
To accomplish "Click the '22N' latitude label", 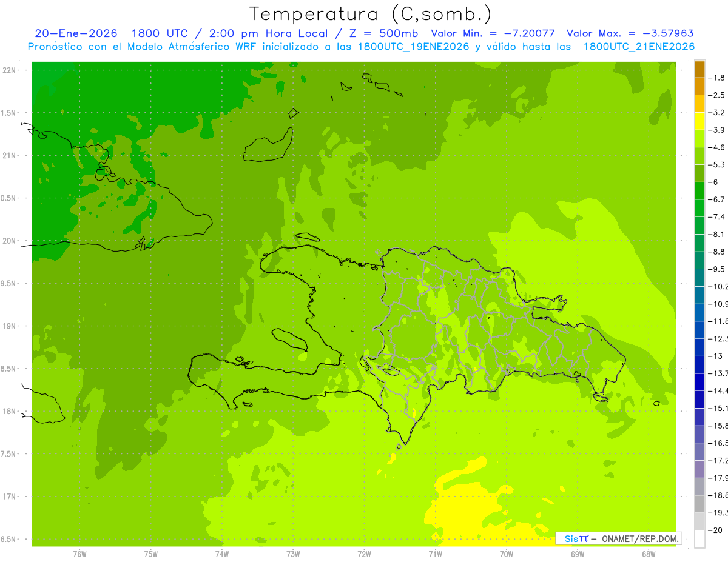I will point(9,70).
